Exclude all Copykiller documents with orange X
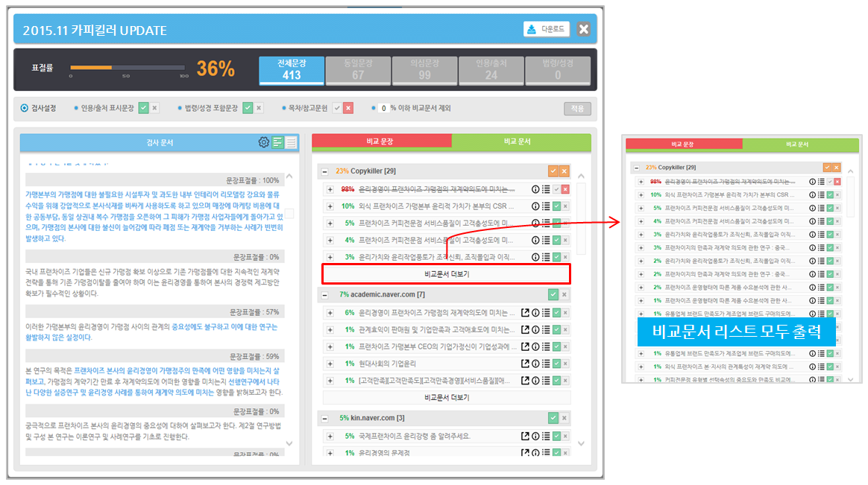Viewport: 868px width, 485px height. click(564, 171)
